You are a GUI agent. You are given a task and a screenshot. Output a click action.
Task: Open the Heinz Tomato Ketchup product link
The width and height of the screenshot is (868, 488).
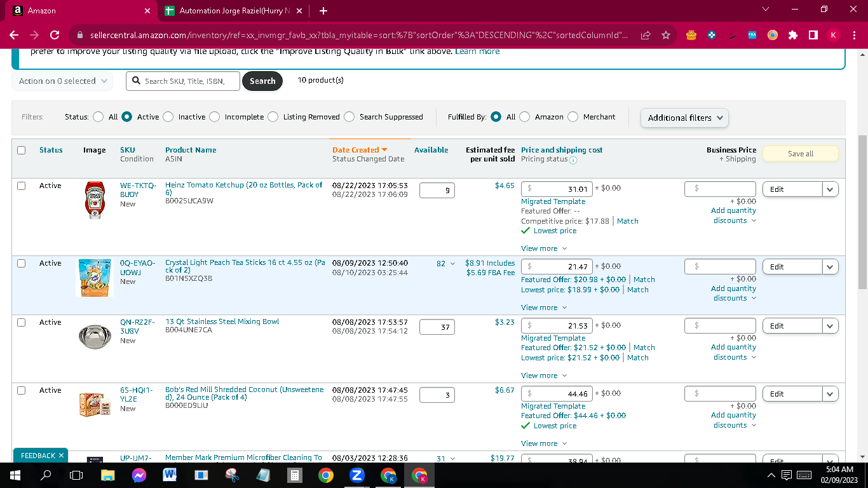coord(243,189)
